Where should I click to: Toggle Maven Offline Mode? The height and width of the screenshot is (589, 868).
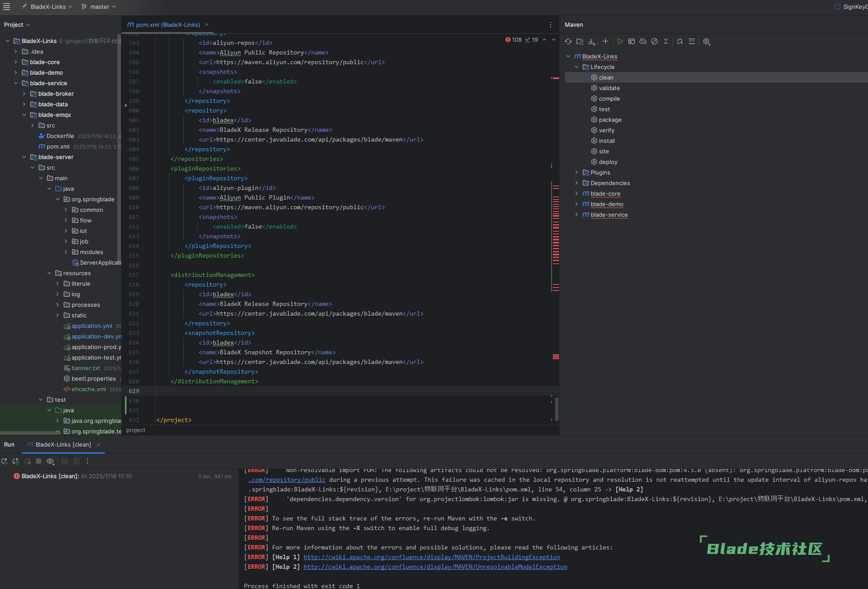point(643,41)
